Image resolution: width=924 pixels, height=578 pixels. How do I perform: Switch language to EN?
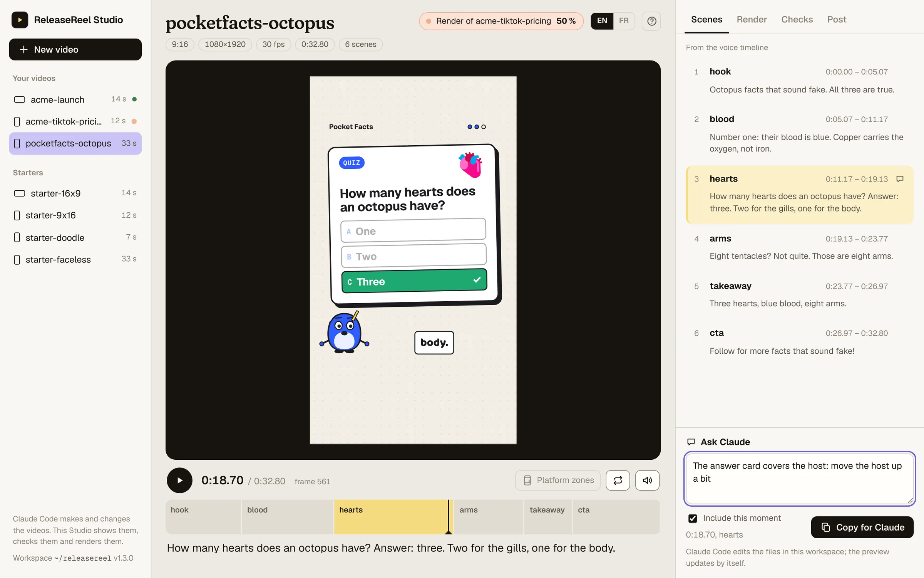[x=602, y=21]
